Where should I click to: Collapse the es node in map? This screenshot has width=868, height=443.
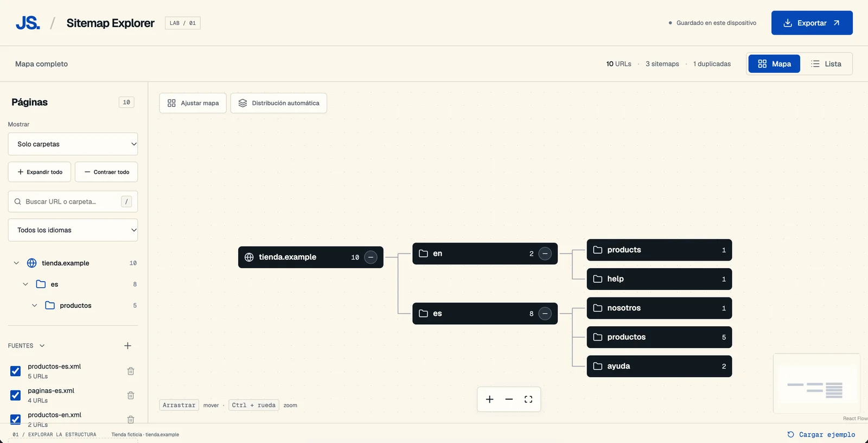coord(545,314)
